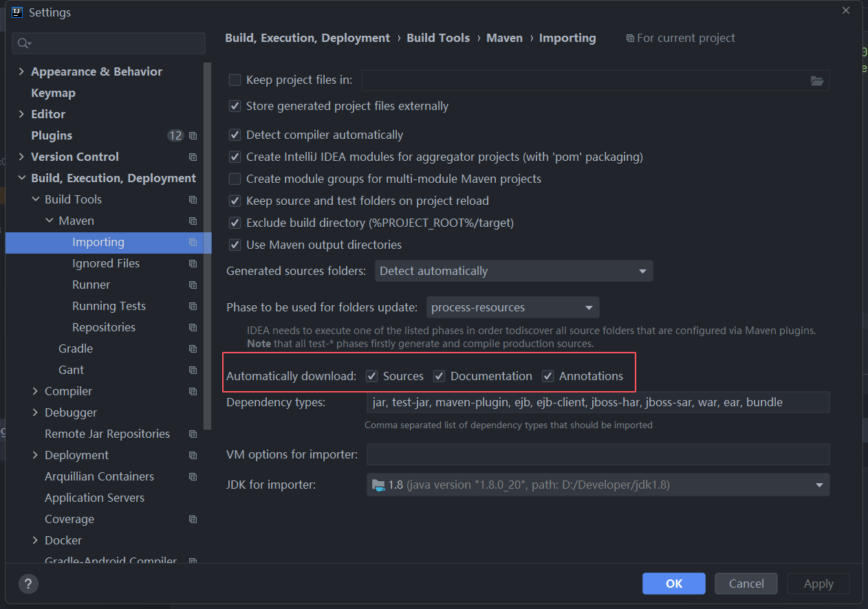Click the project-level icon beside Running Tests
The height and width of the screenshot is (609, 868).
click(193, 307)
